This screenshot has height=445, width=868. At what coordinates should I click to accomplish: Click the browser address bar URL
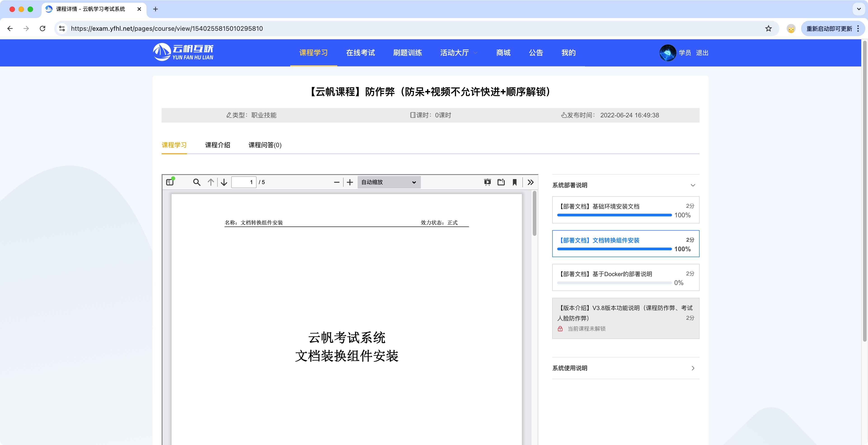(167, 29)
